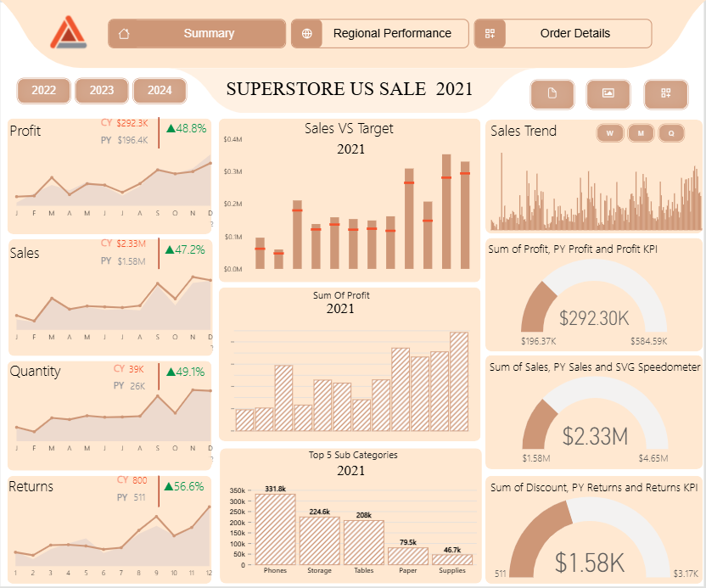Click the Sales Trend title
The height and width of the screenshot is (588, 706).
524,131
